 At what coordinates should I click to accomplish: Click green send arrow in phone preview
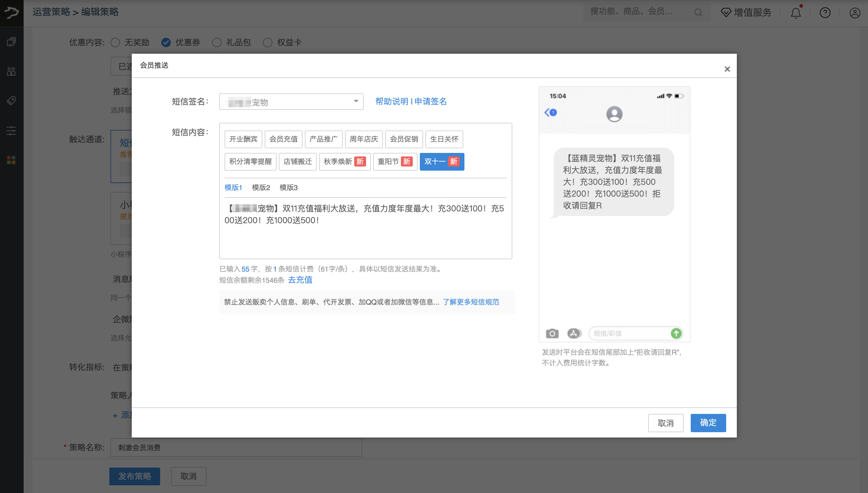click(x=676, y=334)
